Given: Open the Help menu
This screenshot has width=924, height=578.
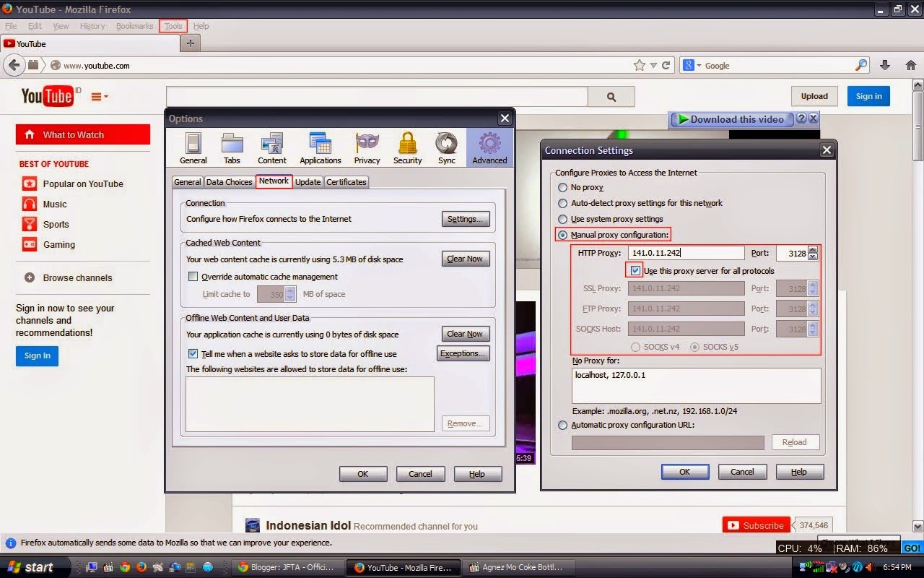Looking at the screenshot, I should tap(201, 26).
